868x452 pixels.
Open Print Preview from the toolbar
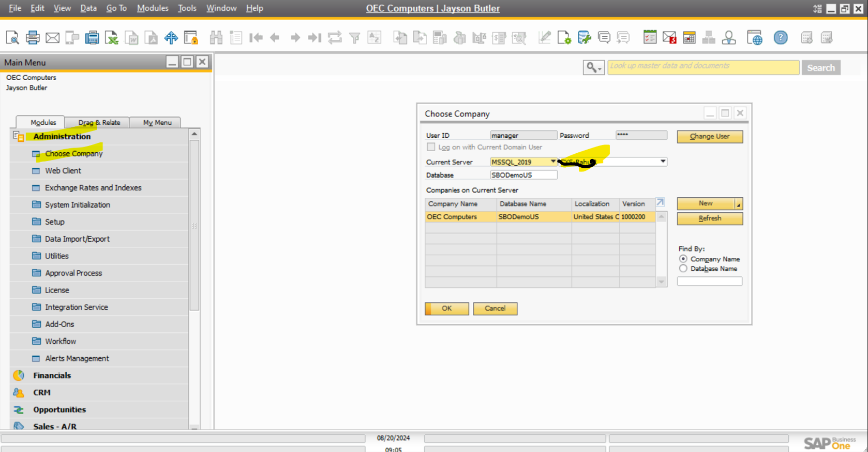pyautogui.click(x=12, y=37)
